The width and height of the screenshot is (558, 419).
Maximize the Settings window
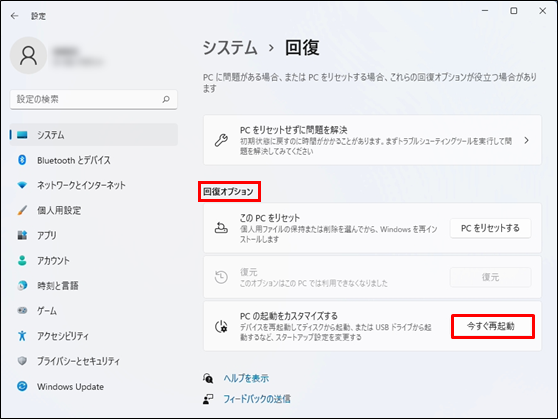(x=514, y=11)
